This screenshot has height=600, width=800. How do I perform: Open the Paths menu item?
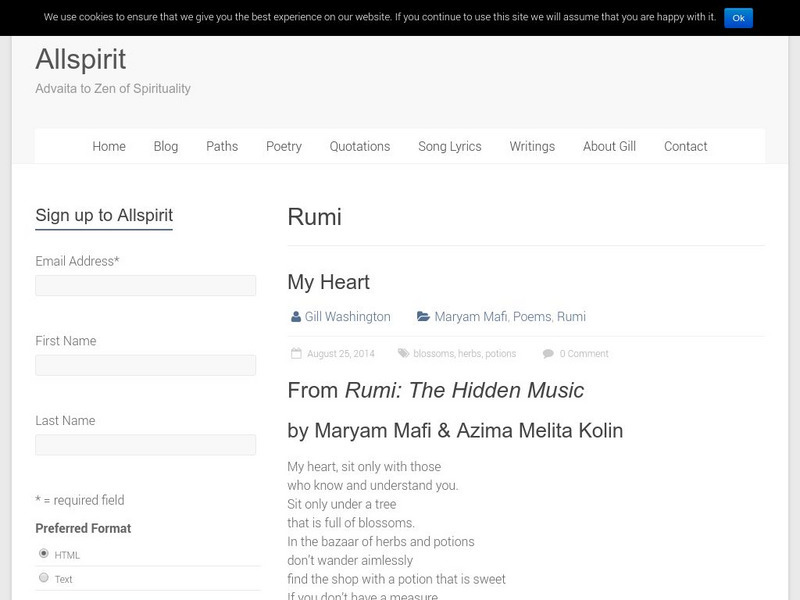tap(222, 146)
